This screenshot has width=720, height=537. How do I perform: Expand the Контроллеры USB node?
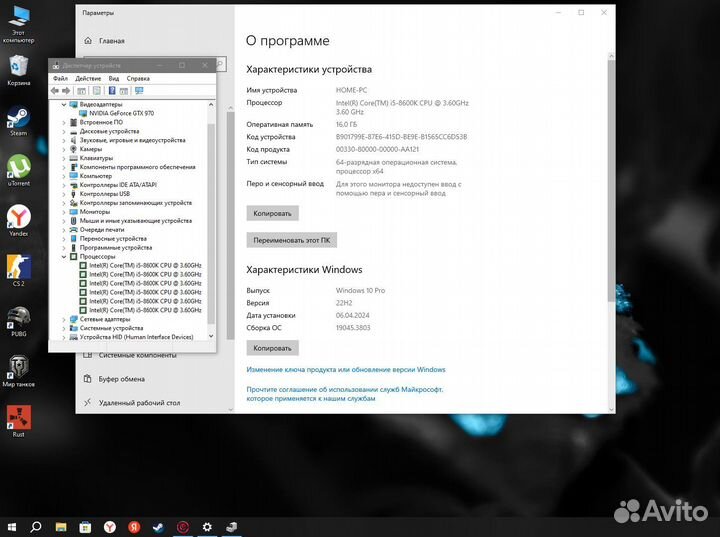pos(64,194)
